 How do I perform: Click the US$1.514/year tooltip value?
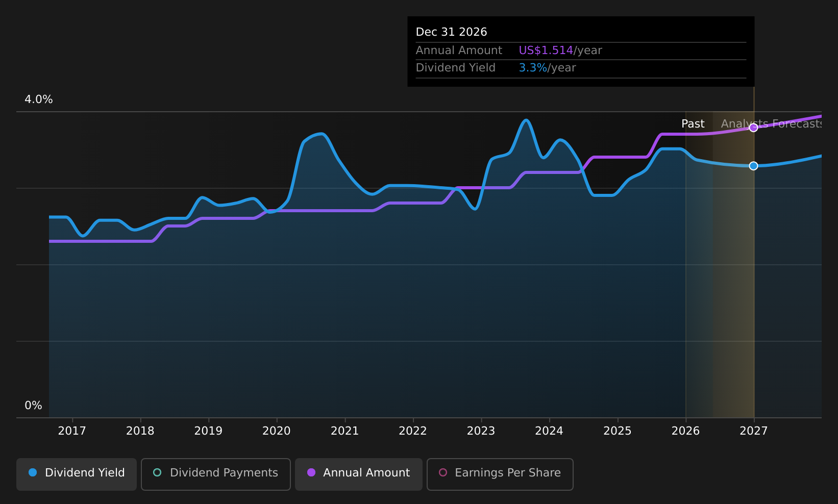(560, 51)
